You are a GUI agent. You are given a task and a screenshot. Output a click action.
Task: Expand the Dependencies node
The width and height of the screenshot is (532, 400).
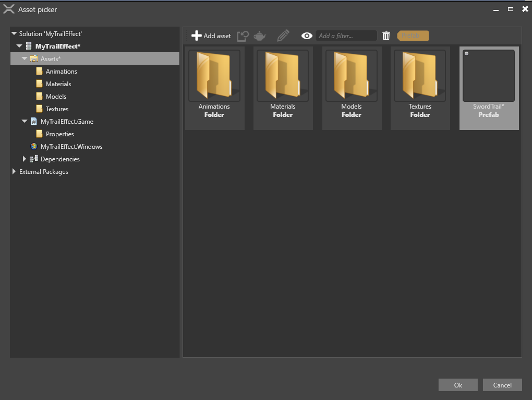[24, 159]
